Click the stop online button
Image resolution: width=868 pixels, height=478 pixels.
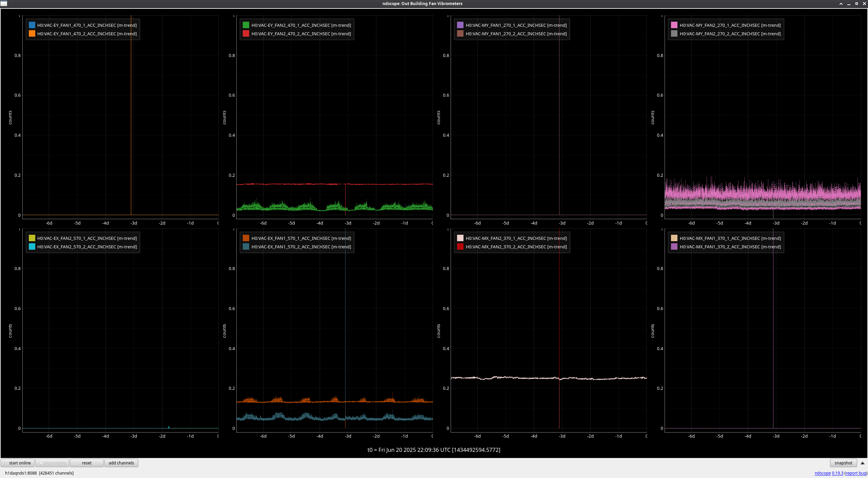click(x=52, y=463)
